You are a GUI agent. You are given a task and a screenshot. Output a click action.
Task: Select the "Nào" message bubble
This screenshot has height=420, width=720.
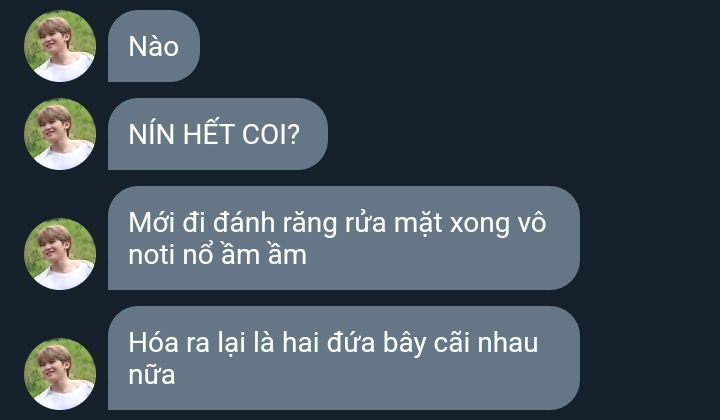[x=154, y=46]
